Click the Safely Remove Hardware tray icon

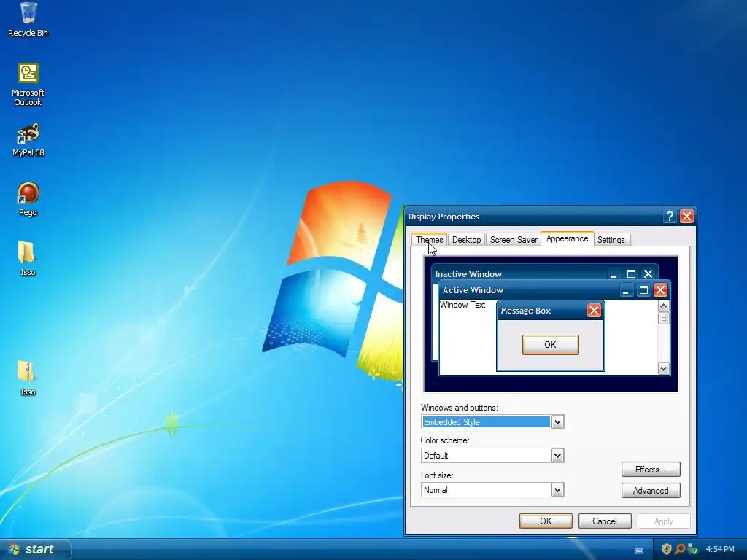click(693, 549)
